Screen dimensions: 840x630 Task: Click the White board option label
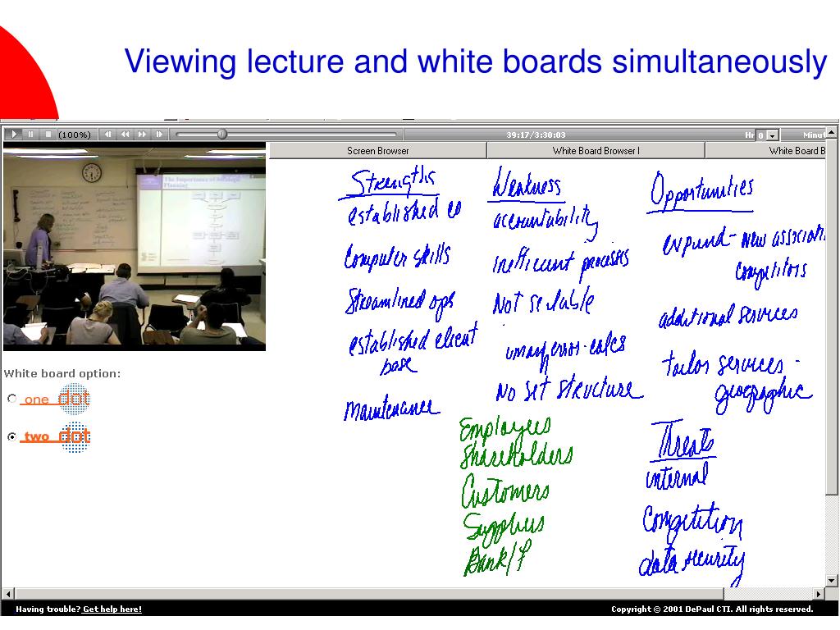pos(62,373)
